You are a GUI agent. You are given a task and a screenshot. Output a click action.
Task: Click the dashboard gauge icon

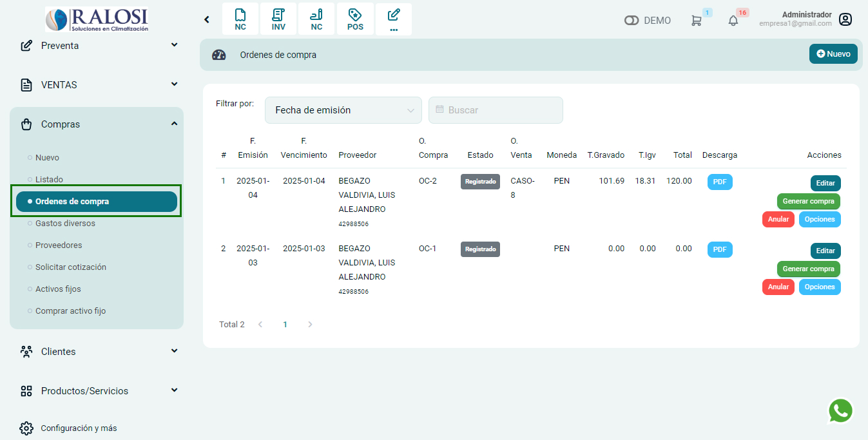[219, 55]
